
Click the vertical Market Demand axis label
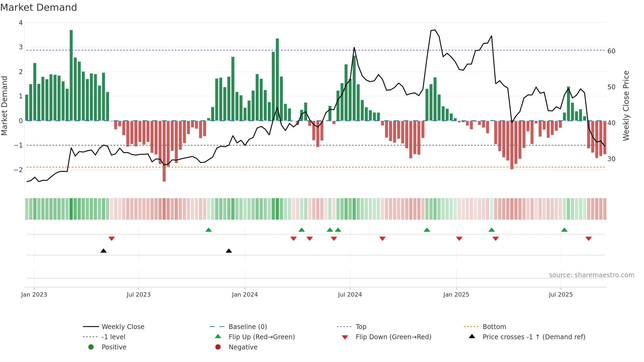[4, 106]
